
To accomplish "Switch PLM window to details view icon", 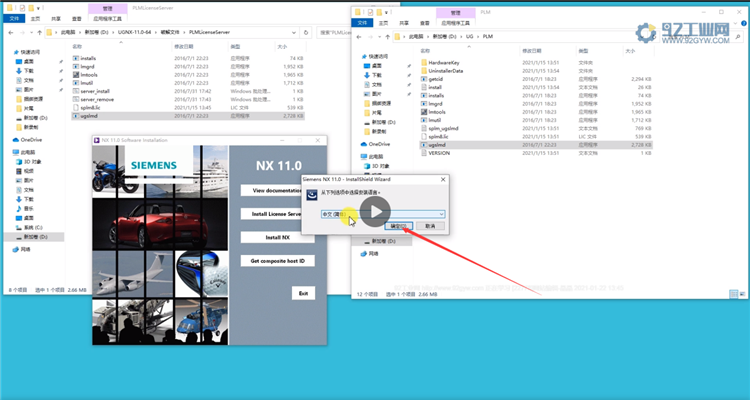I will 732,294.
